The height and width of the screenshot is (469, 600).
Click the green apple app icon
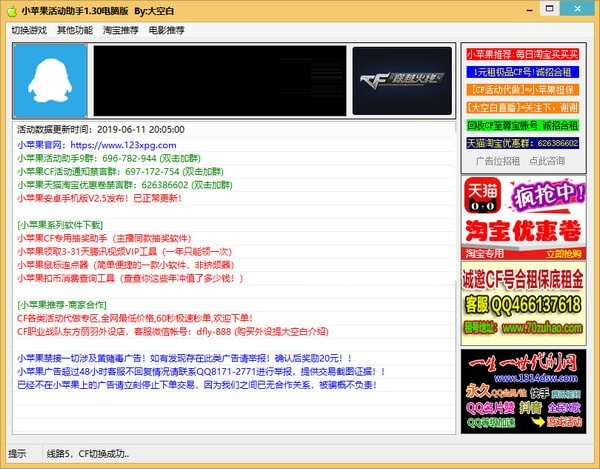coord(12,11)
